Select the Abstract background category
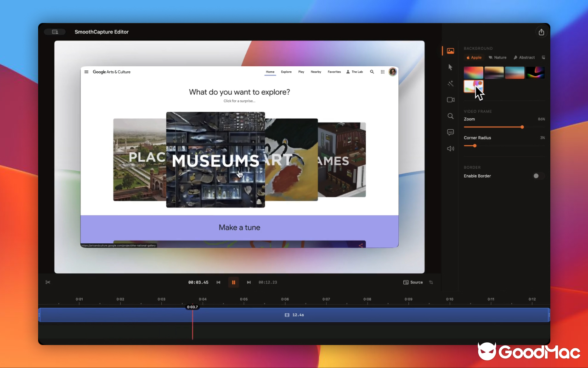Image resolution: width=588 pixels, height=368 pixels. point(524,57)
